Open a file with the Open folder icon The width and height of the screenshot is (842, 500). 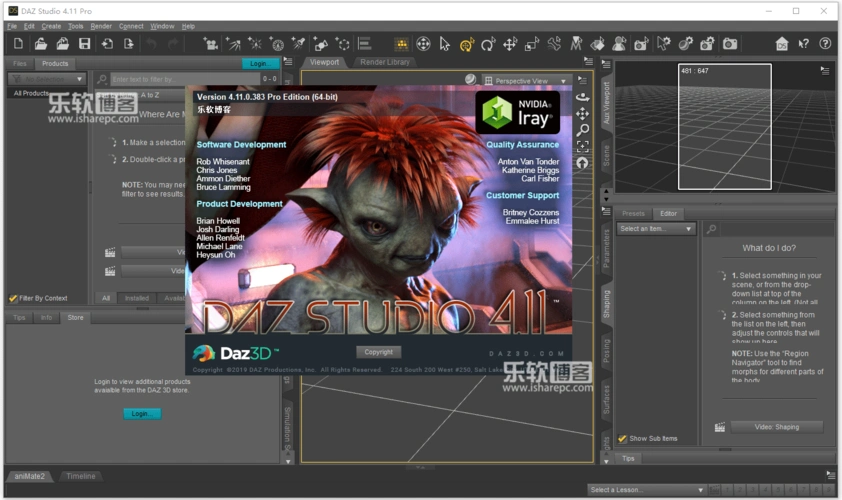point(41,44)
